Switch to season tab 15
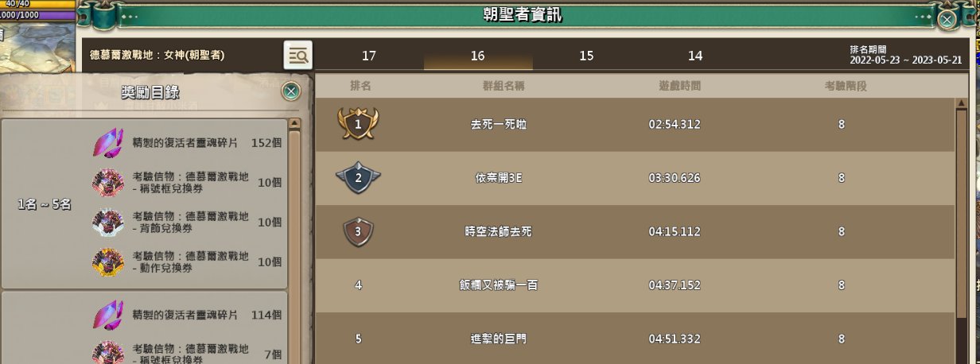Screen dimensions: 980x364 tap(586, 56)
